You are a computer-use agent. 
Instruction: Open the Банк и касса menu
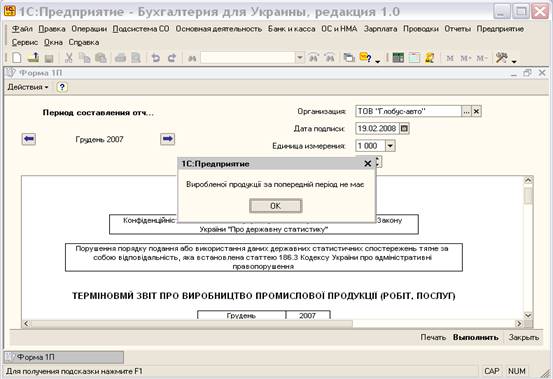coord(291,29)
